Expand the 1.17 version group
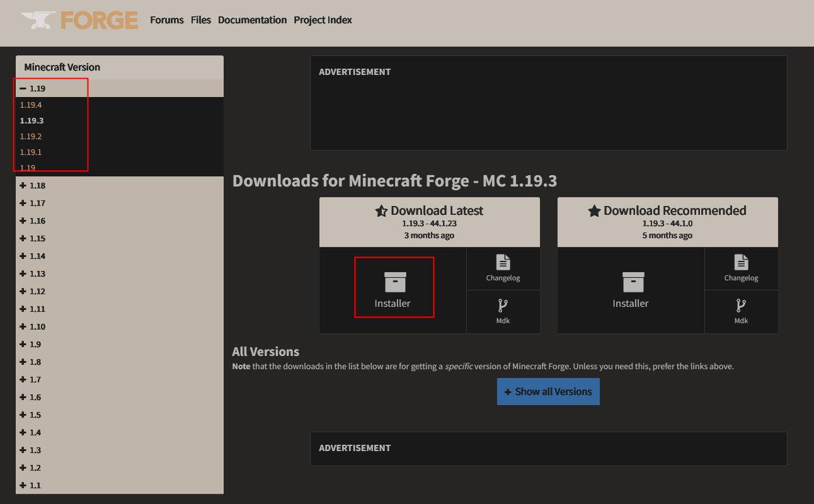Image resolution: width=814 pixels, height=504 pixels. coord(120,203)
